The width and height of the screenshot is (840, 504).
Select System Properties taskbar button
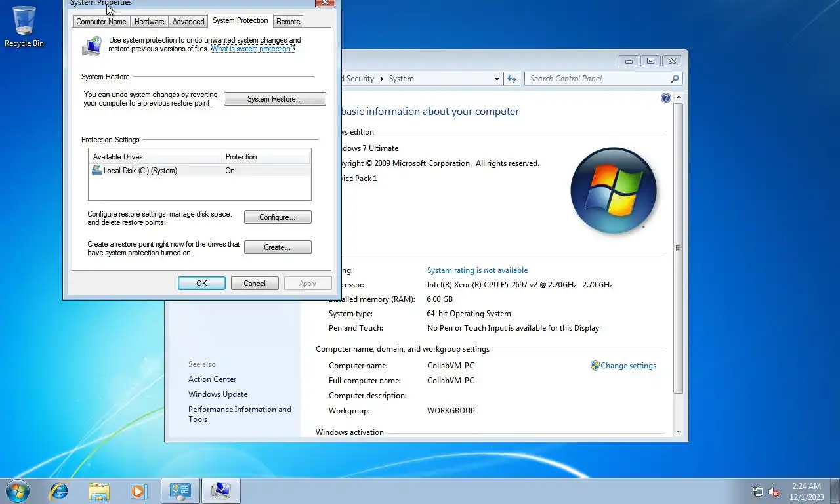pyautogui.click(x=221, y=491)
